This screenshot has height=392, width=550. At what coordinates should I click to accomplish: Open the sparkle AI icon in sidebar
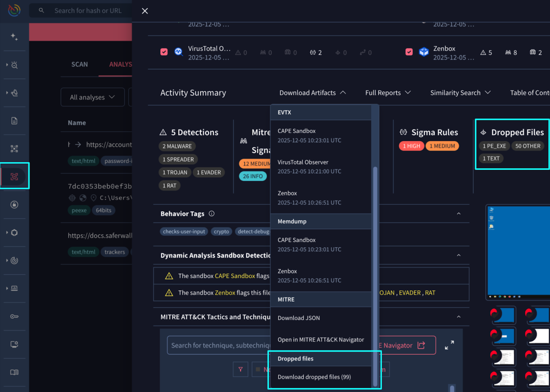click(14, 37)
